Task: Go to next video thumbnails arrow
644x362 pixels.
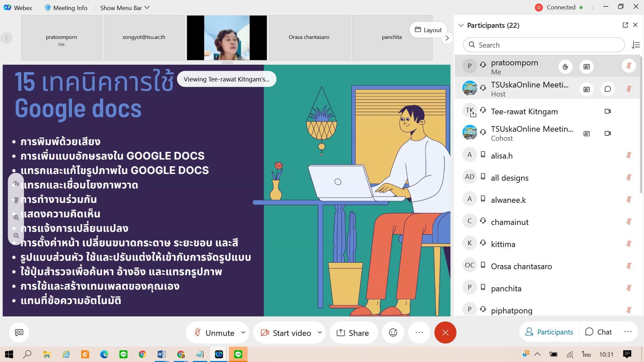Action: [x=447, y=38]
